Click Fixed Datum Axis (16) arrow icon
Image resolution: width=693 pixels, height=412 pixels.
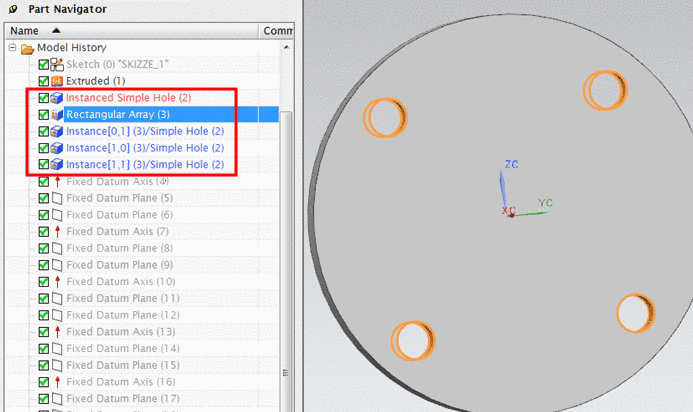[x=57, y=382]
